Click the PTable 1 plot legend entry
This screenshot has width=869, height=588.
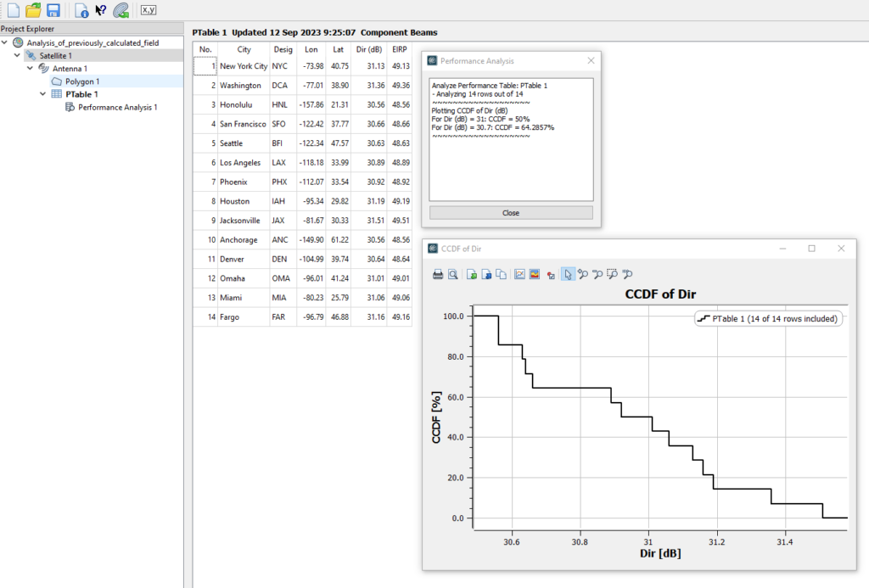[x=767, y=319]
